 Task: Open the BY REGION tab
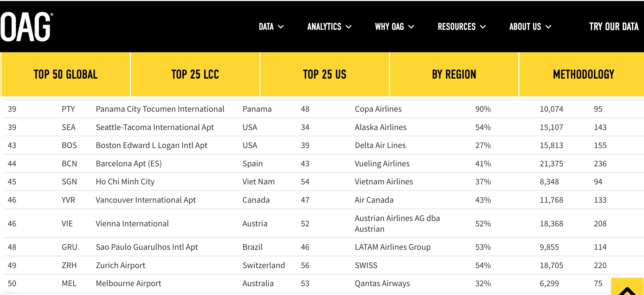[x=454, y=74]
